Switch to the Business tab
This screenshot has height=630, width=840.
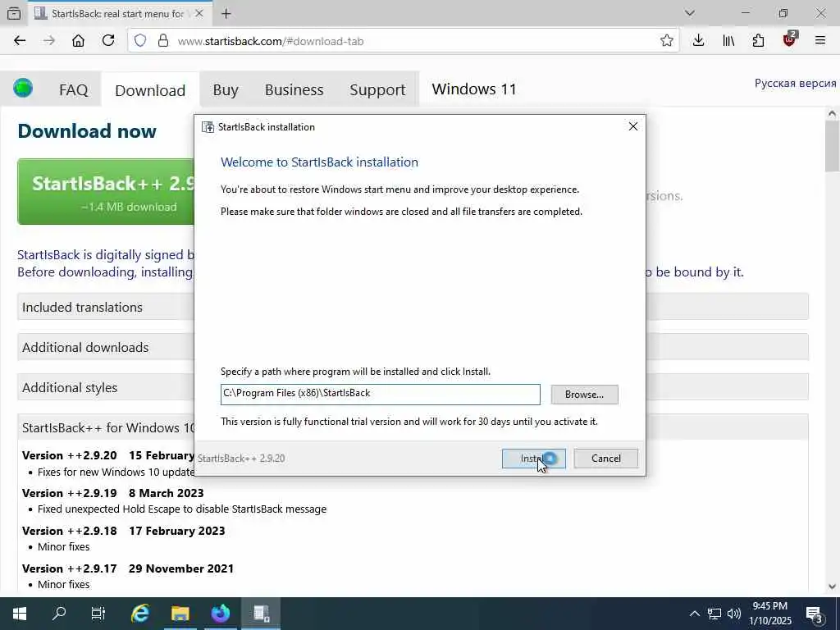(x=294, y=90)
